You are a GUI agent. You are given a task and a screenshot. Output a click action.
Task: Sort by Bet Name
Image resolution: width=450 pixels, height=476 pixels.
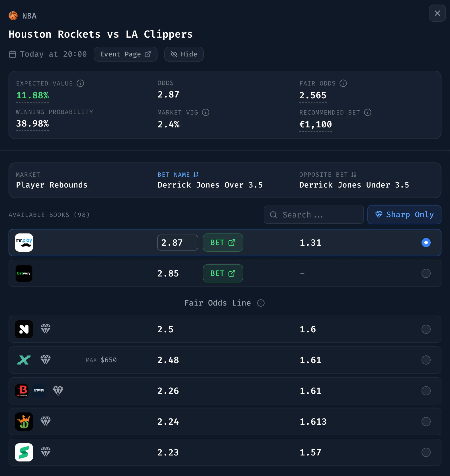[x=178, y=175]
